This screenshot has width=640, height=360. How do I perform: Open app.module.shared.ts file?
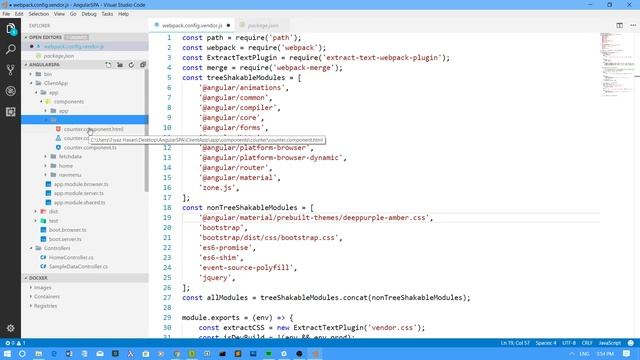(80, 202)
